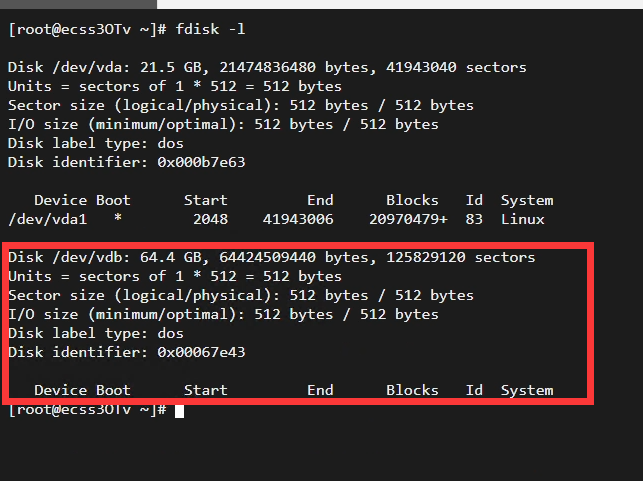Click the dark gray tab segment at top
Image resolution: width=643 pixels, height=481 pixels.
point(78,4)
